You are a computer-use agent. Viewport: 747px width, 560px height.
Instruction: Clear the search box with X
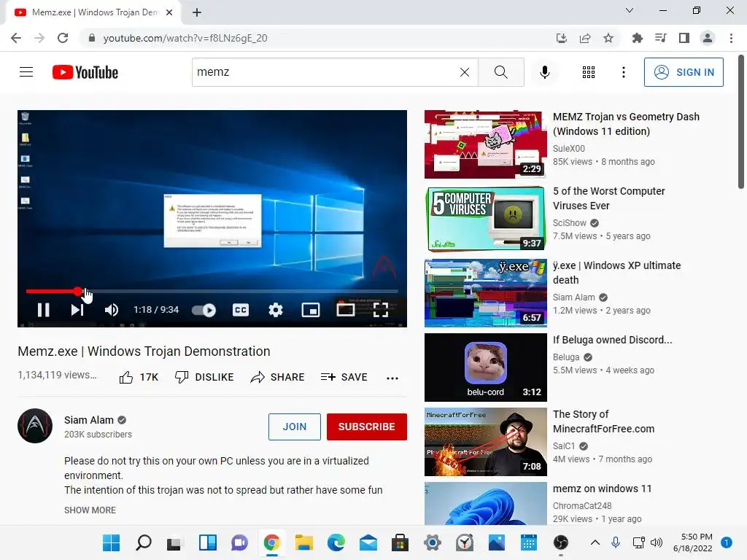[x=465, y=72]
